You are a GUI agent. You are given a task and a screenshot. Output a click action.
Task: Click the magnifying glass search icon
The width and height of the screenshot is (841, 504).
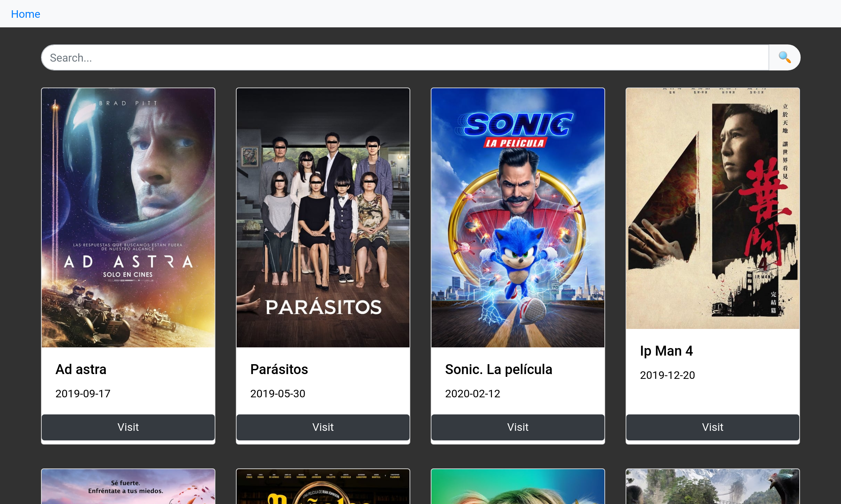pyautogui.click(x=784, y=57)
